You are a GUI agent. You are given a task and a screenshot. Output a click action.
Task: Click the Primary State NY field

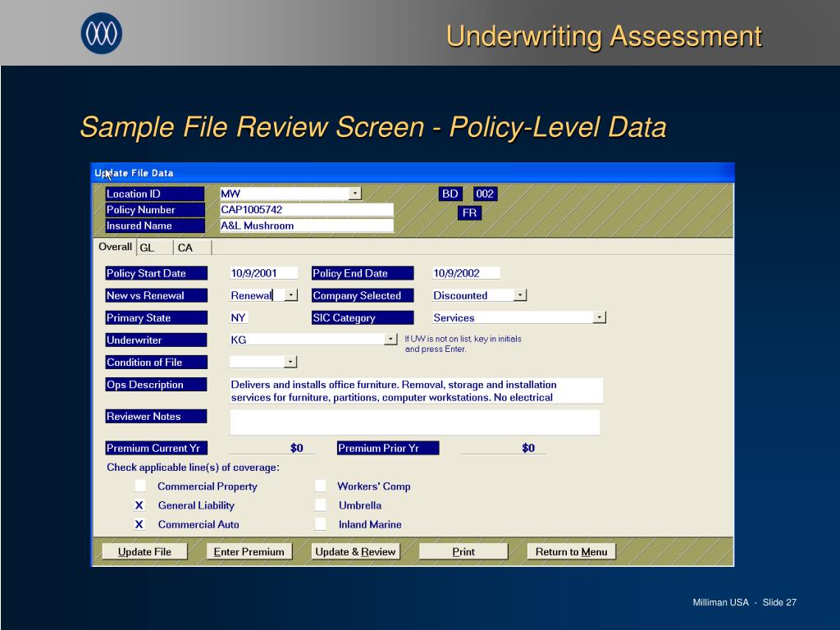pyautogui.click(x=239, y=317)
